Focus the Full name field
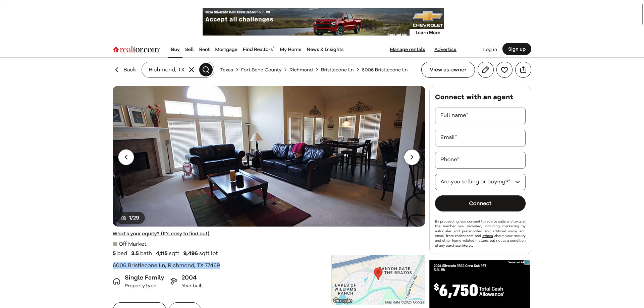This screenshot has width=644, height=308. point(480,116)
